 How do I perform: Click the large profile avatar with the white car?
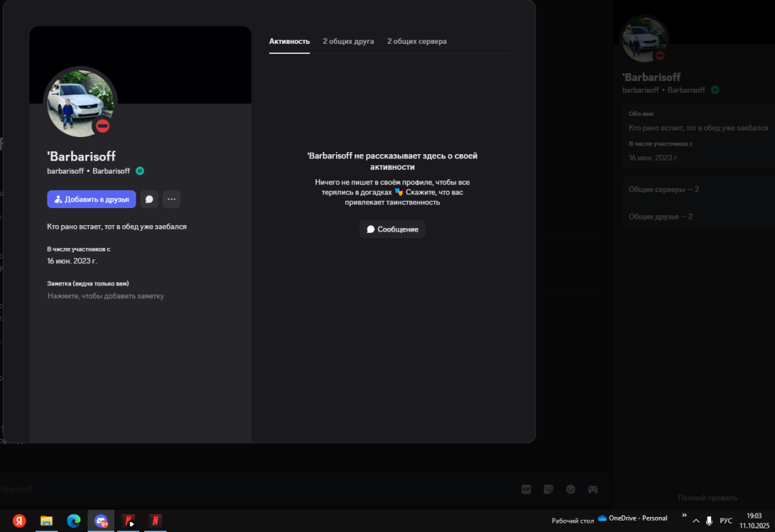click(80, 103)
